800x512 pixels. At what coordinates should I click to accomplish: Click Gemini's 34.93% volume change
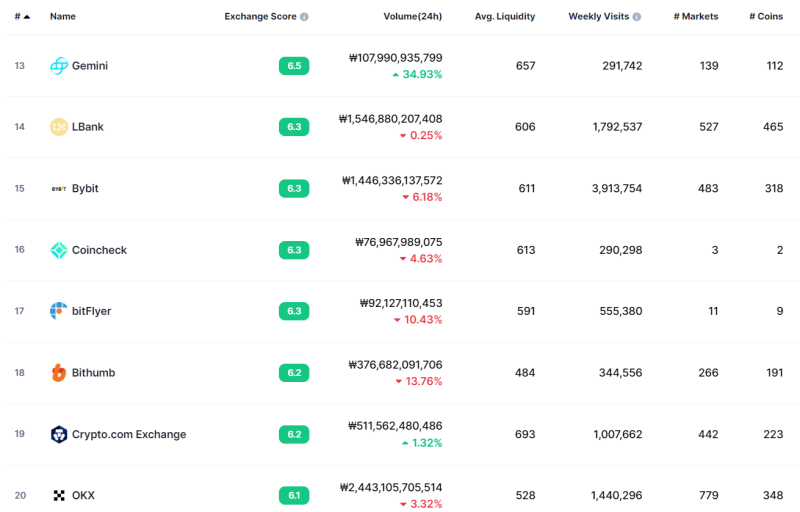pyautogui.click(x=417, y=74)
